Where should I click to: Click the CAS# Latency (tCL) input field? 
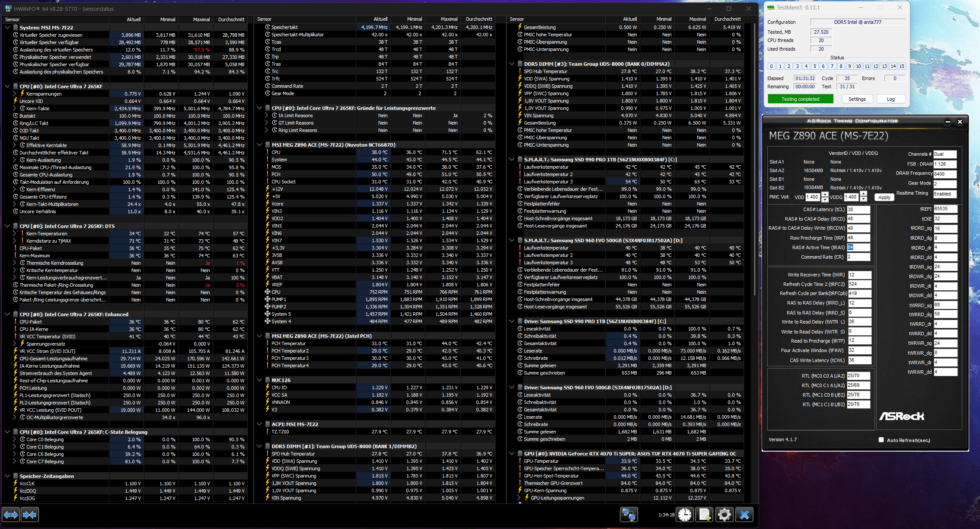[x=858, y=209]
